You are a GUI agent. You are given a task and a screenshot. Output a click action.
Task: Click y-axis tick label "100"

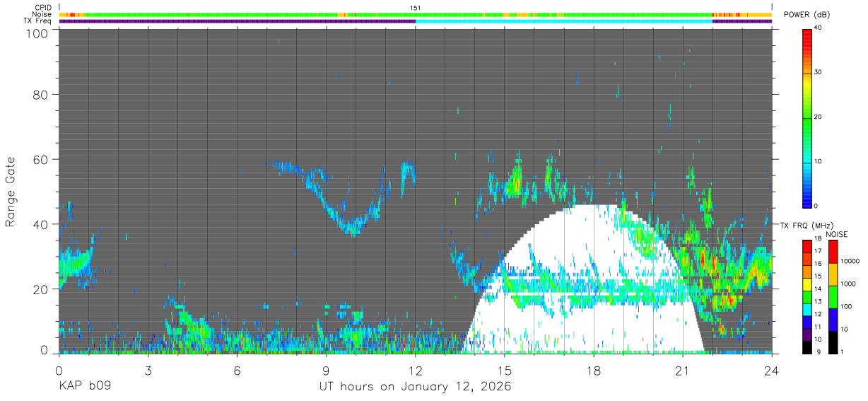pos(37,33)
